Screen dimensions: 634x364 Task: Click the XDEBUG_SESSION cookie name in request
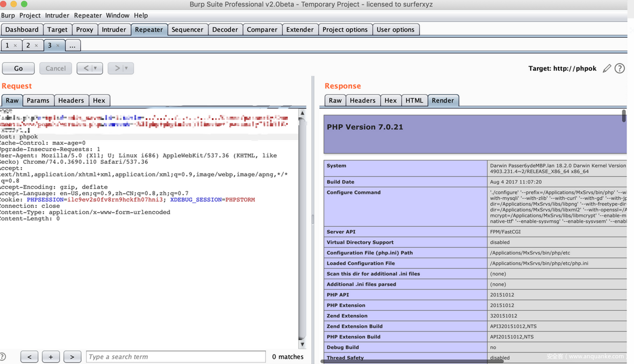coord(196,200)
